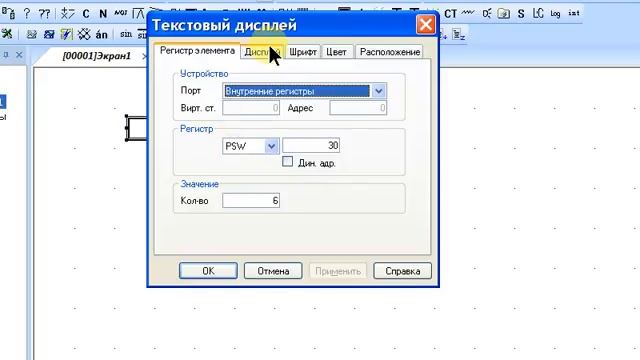The image size is (640, 360).
Task: Click the 'Справка' help button
Action: tap(402, 271)
